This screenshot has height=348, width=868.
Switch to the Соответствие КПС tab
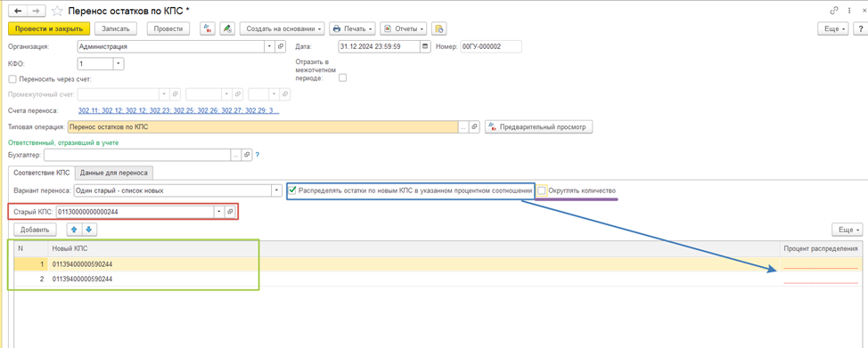coord(42,173)
